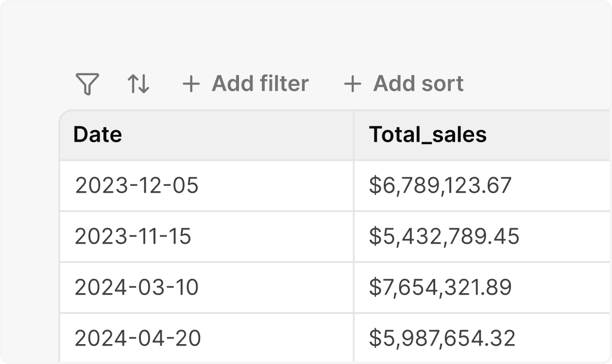Click the $5,432,789.45 sales cell
The image size is (612, 364).
pyautogui.click(x=444, y=237)
